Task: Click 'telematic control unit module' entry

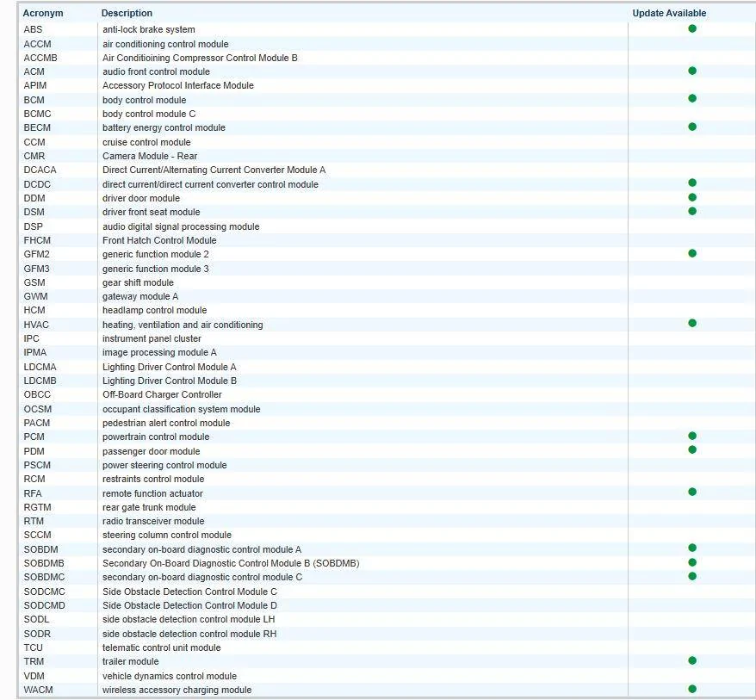Action: coord(162,647)
